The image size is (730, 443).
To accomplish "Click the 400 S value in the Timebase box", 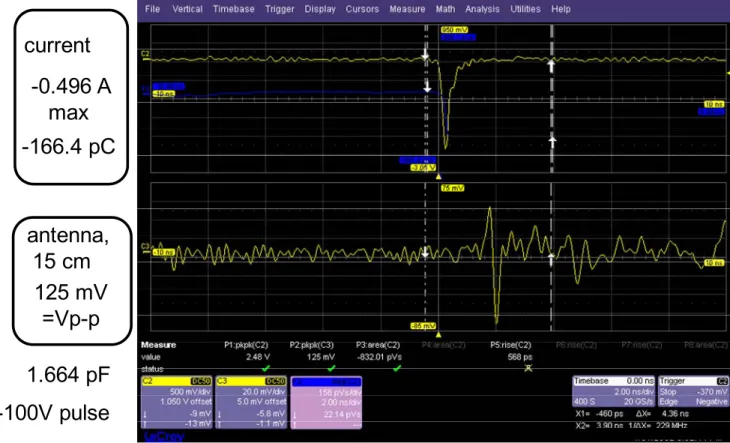I will [x=583, y=402].
